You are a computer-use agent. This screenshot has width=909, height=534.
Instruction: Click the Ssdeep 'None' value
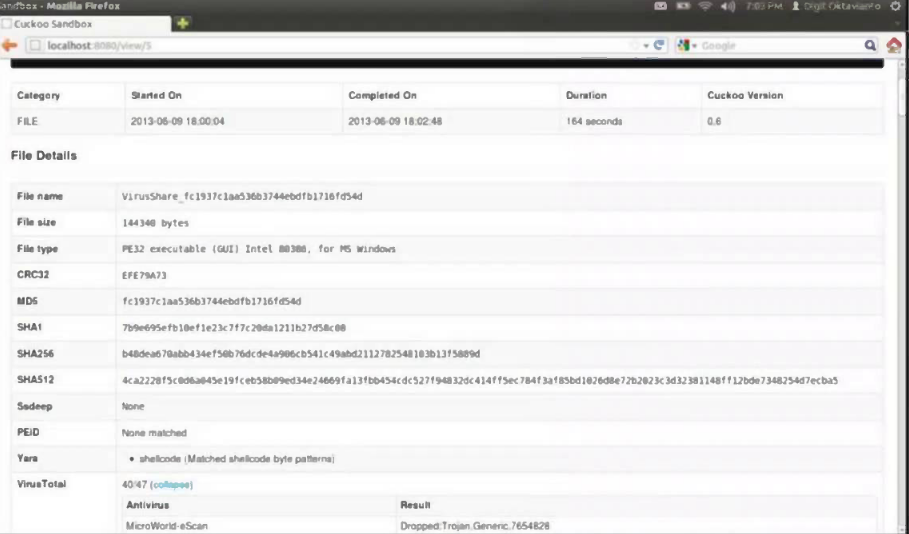coord(133,406)
